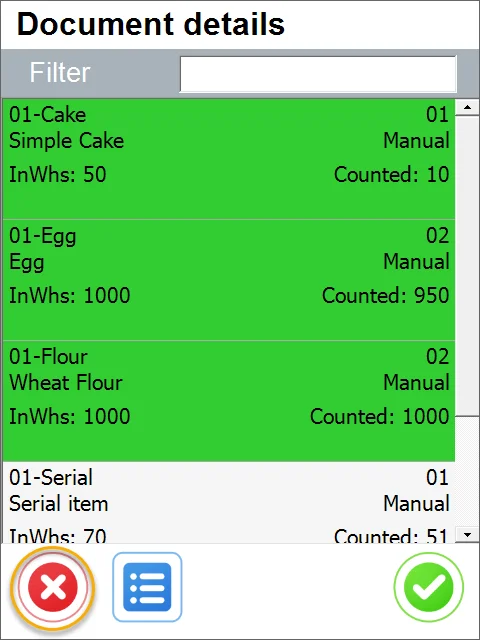Click Counted: 1000 on Flour row
480x640 pixels.
click(x=380, y=416)
